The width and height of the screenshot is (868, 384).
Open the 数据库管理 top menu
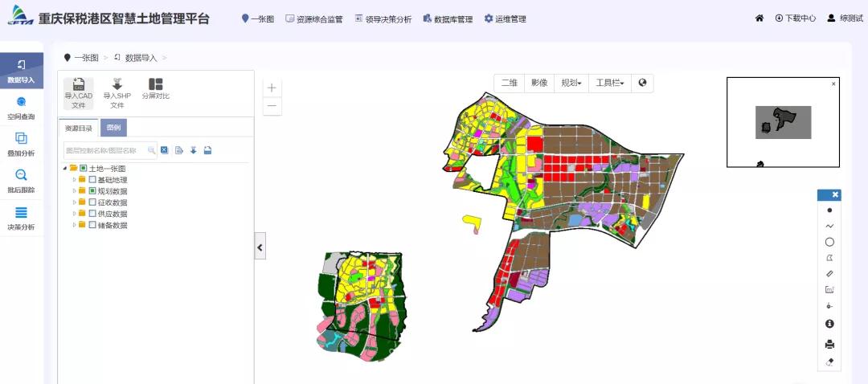448,18
